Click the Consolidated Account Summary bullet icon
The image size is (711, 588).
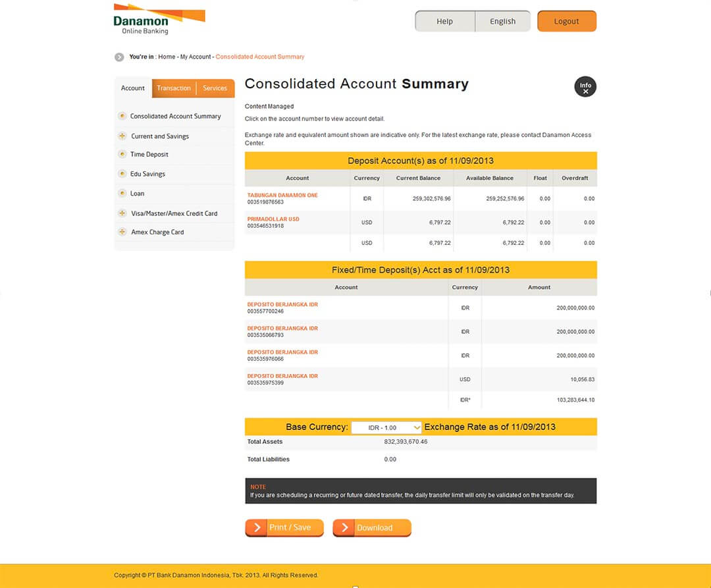pyautogui.click(x=122, y=116)
